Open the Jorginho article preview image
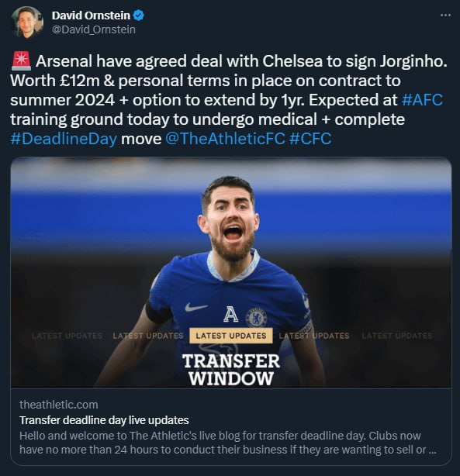The height and width of the screenshot is (476, 460). (x=231, y=272)
